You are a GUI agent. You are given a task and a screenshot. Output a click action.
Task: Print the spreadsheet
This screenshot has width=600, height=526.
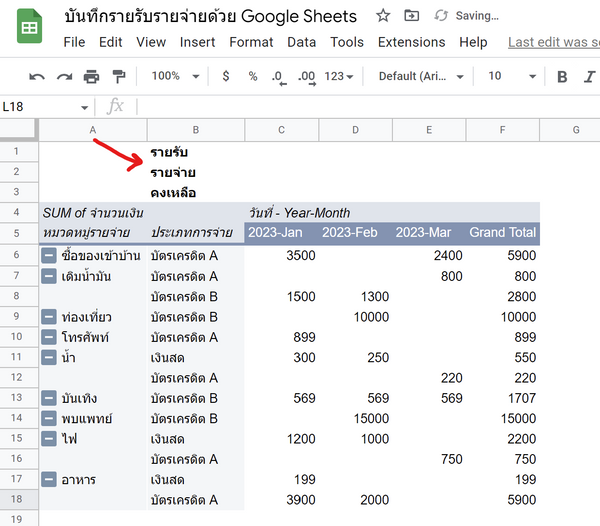tap(92, 77)
